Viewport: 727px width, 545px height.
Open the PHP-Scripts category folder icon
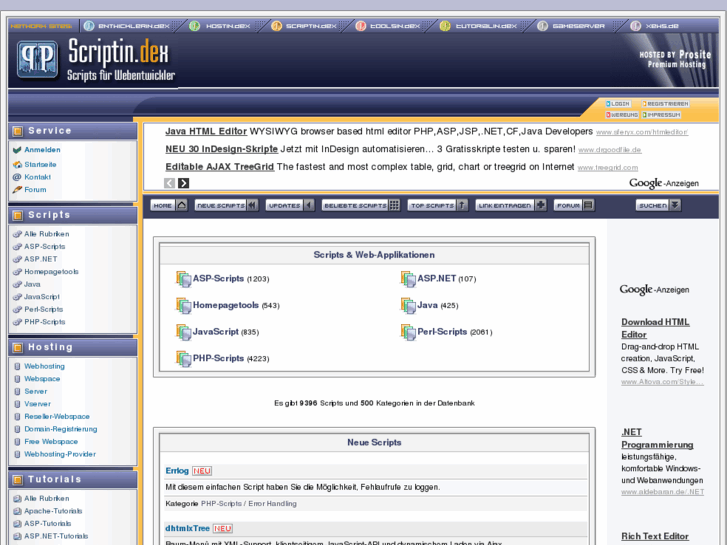pos(184,359)
